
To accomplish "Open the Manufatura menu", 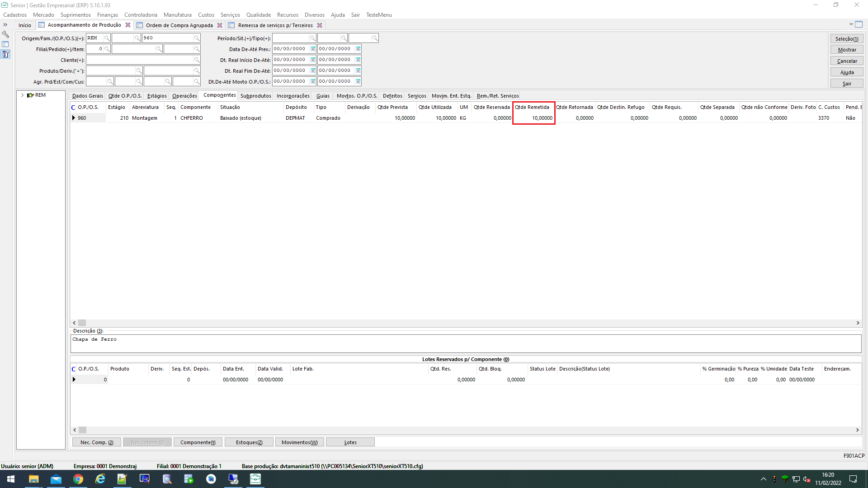I will (x=177, y=15).
